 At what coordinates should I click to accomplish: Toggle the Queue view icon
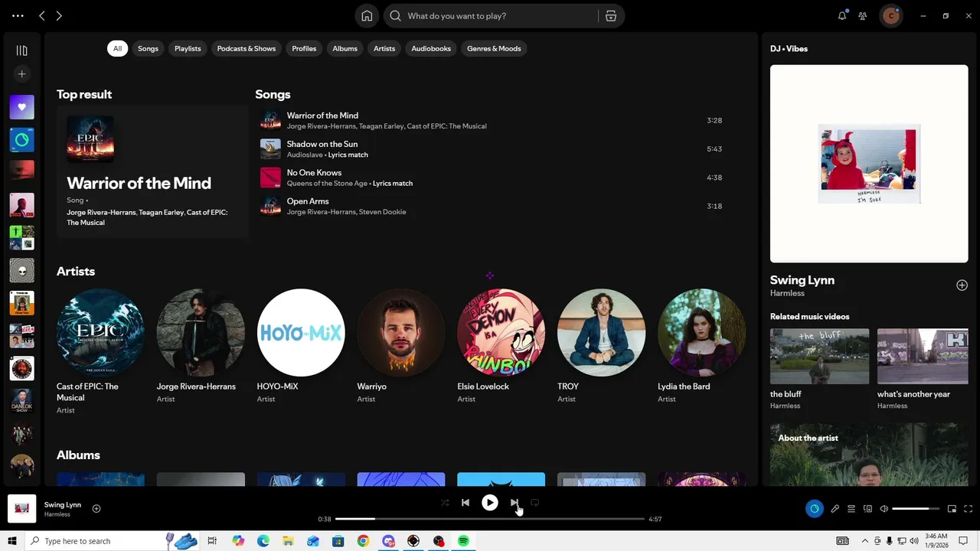(851, 509)
